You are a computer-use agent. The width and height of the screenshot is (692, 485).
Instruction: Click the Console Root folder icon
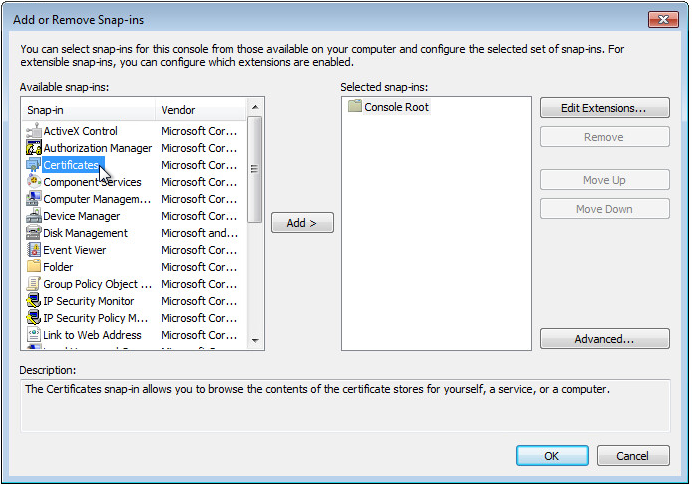pyautogui.click(x=354, y=106)
